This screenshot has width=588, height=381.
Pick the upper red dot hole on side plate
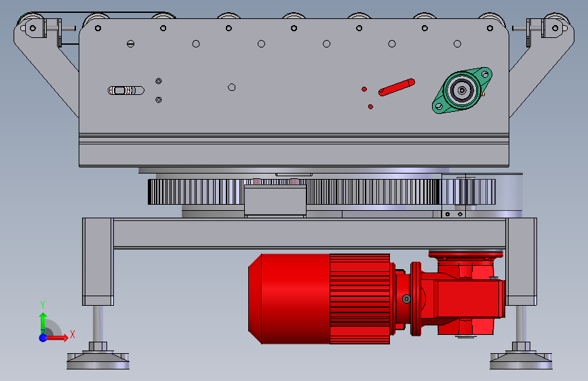[x=364, y=89]
